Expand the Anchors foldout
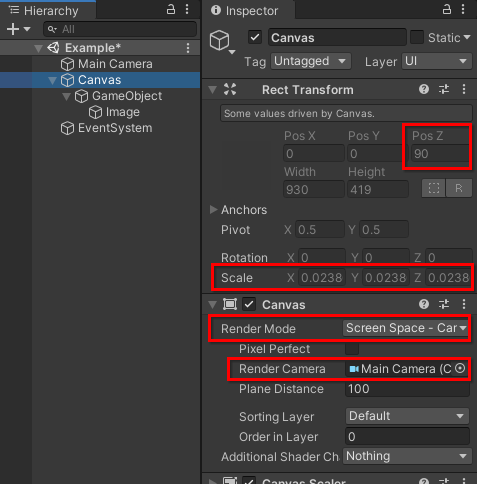The width and height of the screenshot is (477, 484). 213,209
